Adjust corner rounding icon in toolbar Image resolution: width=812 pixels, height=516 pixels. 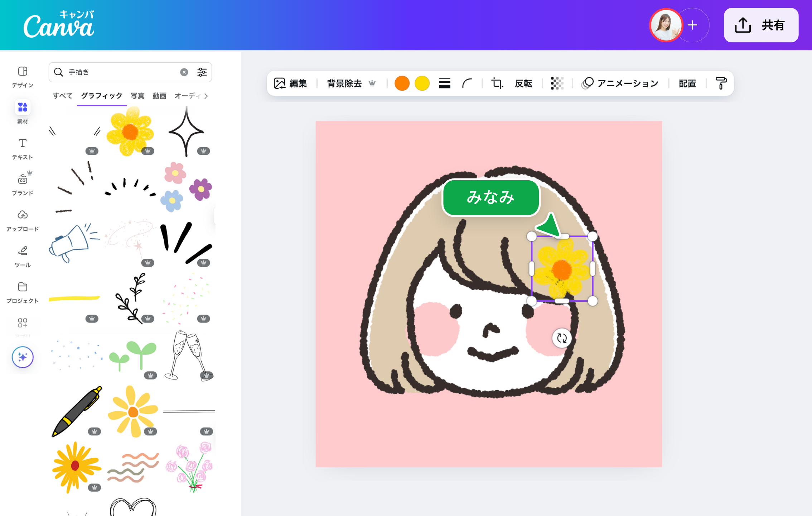[467, 83]
